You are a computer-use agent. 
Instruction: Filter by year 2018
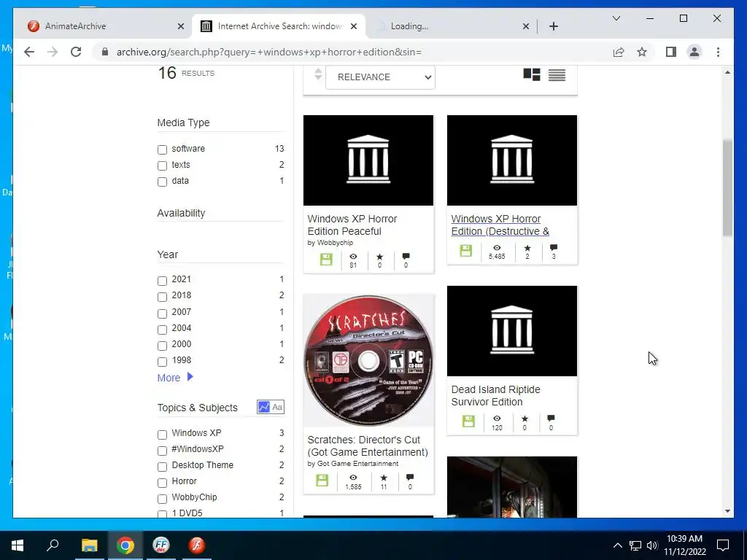[162, 297]
